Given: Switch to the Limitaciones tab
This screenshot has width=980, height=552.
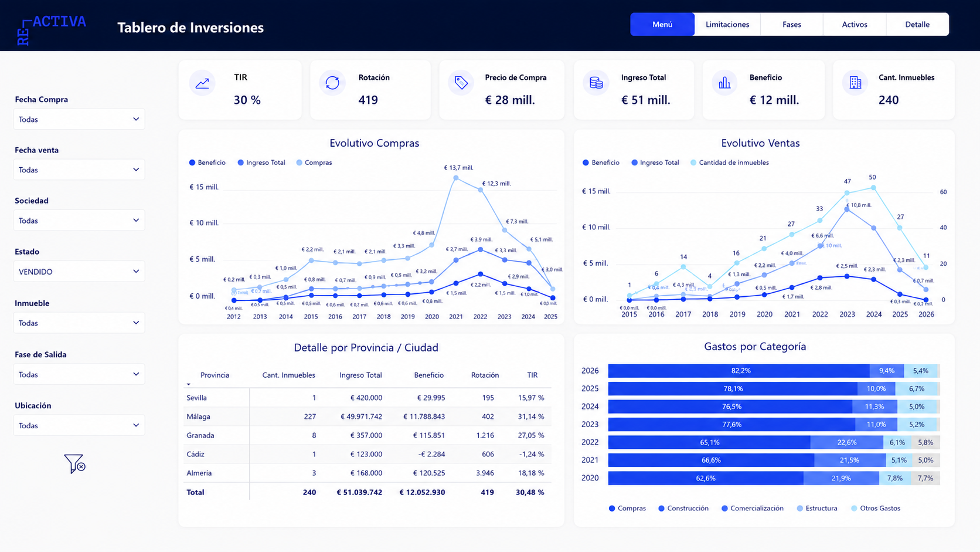Looking at the screenshot, I should pyautogui.click(x=727, y=25).
